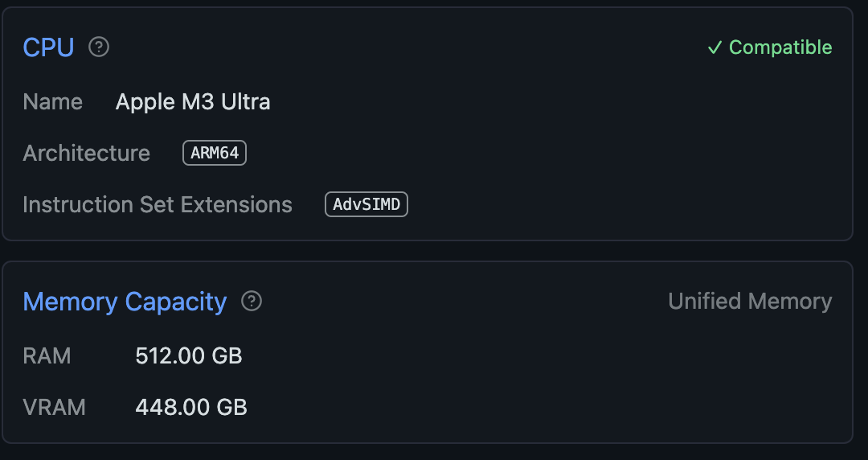Click the Unified Memory label
Image resolution: width=868 pixels, height=460 pixels.
pos(750,302)
